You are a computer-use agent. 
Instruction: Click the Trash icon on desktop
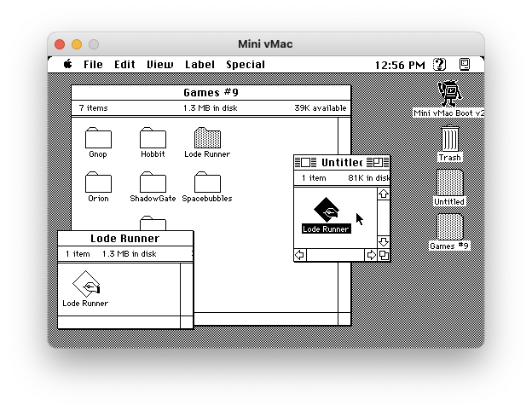450,138
